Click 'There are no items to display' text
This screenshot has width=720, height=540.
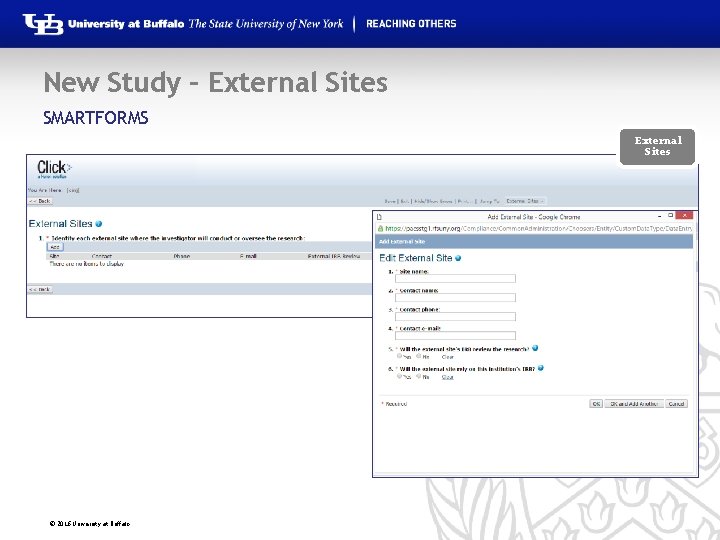tap(86, 264)
